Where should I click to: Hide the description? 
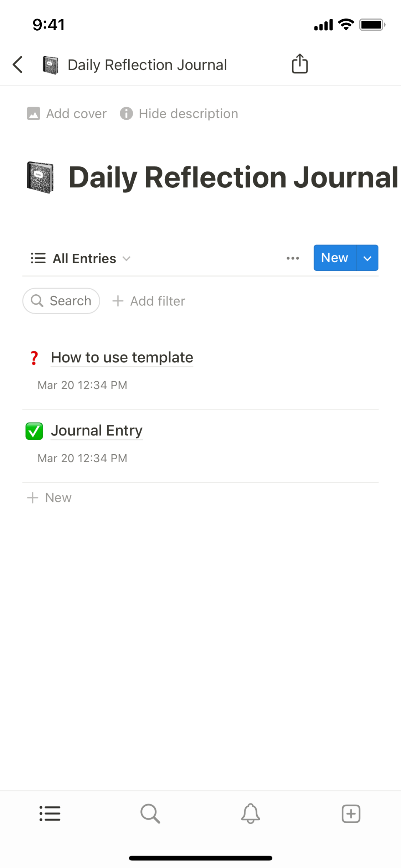179,114
